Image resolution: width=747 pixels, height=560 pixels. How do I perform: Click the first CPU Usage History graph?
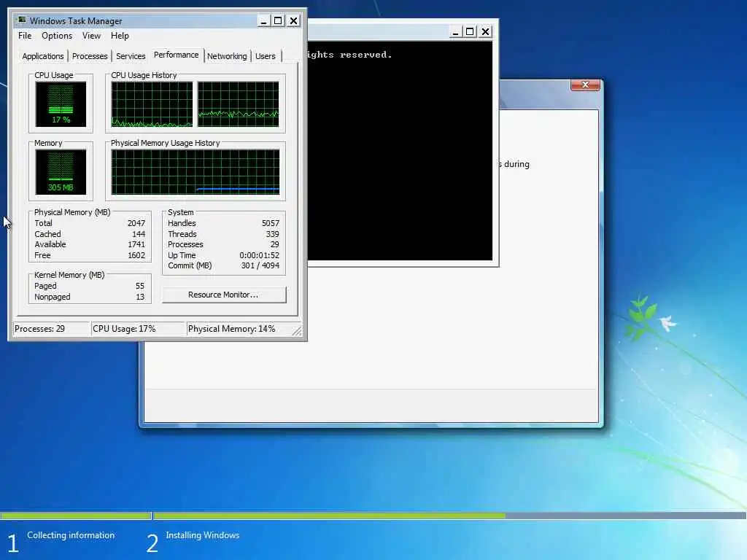click(x=152, y=104)
